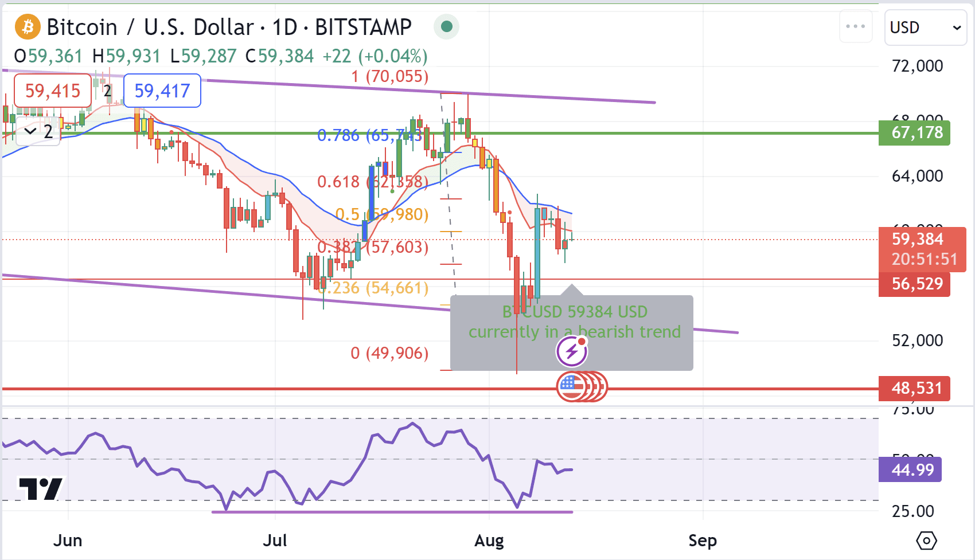This screenshot has height=560, width=975.
Task: Click the TradingView logo
Action: click(41, 488)
